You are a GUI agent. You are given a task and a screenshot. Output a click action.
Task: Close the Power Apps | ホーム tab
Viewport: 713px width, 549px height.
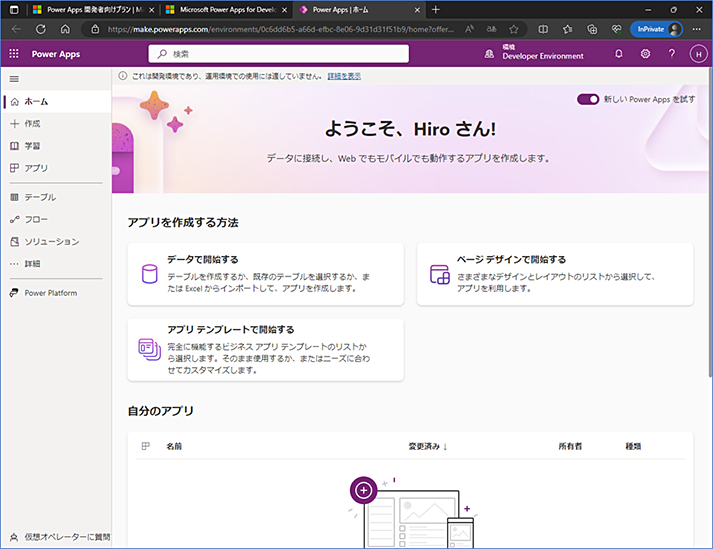coord(417,10)
